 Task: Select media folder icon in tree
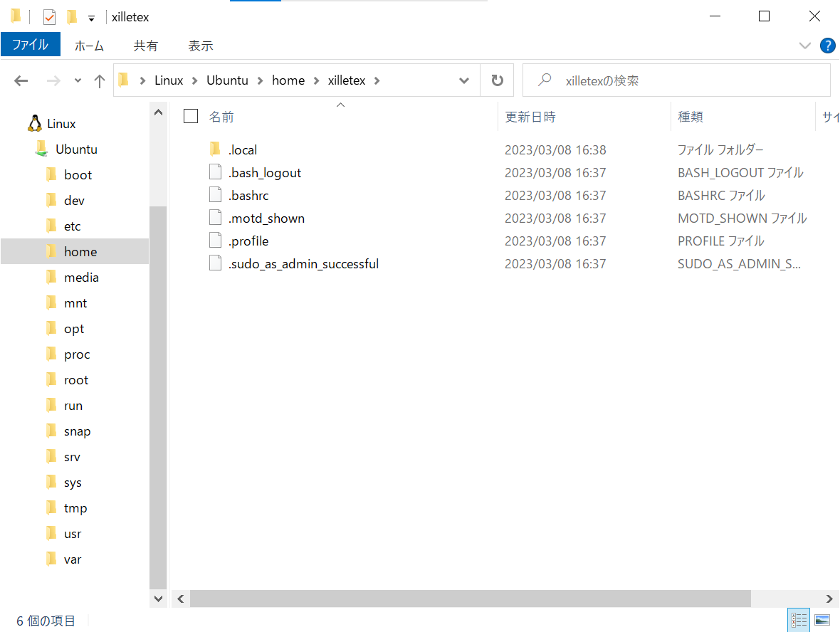[51, 277]
